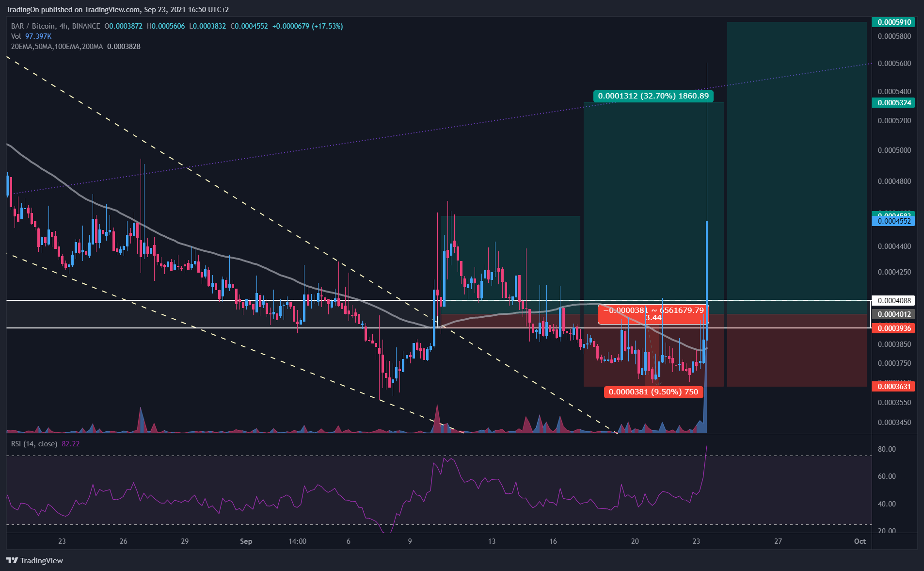
Task: Click the date label '23' near chart's right side
Action: 696,541
